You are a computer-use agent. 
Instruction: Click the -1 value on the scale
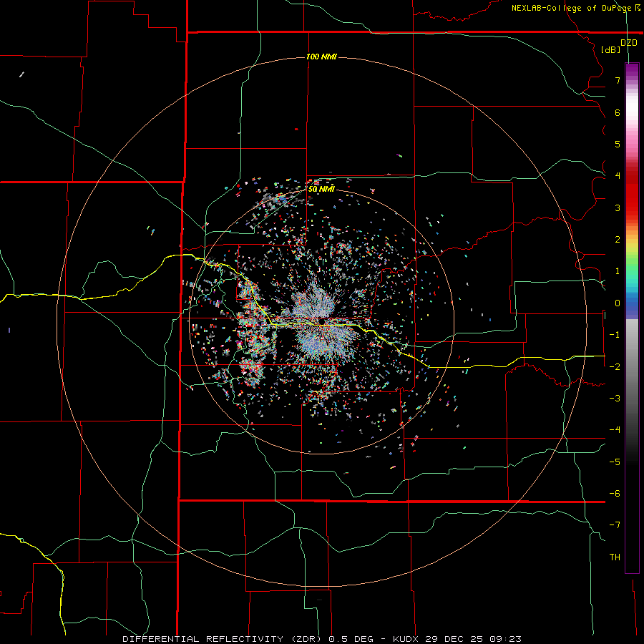[615, 335]
